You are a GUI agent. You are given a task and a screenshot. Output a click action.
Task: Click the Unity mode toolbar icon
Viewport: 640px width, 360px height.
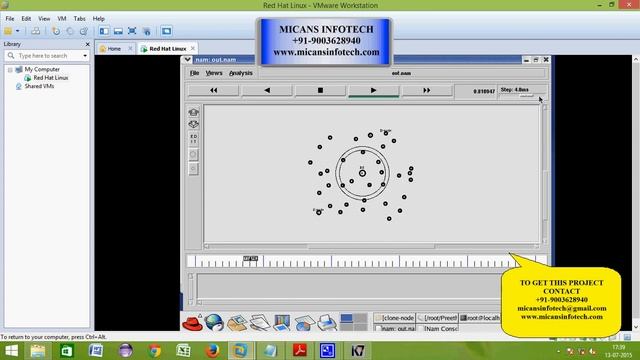tap(147, 31)
